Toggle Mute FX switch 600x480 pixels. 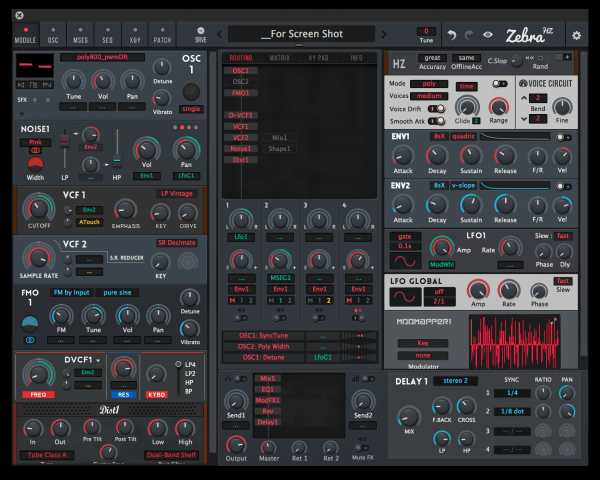click(x=362, y=447)
